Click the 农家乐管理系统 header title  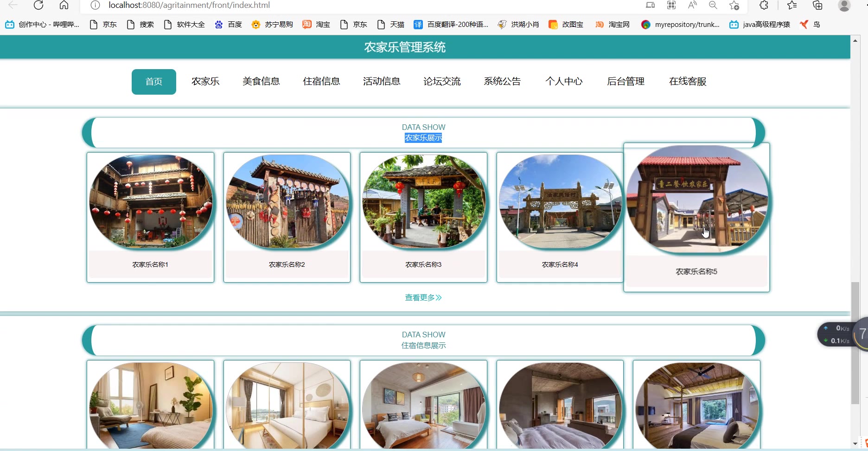coord(405,47)
